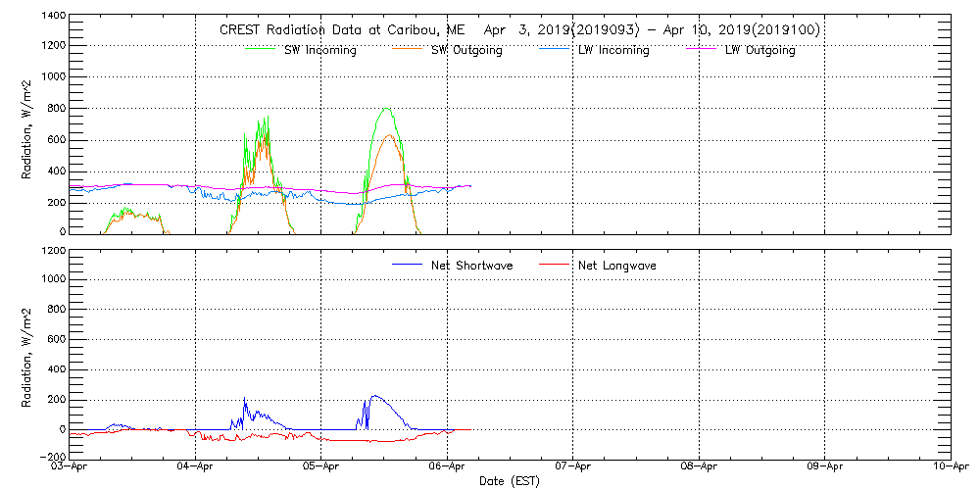This screenshot has width=980, height=490.
Task: Click the SW Incoming legend label
Action: (319, 50)
